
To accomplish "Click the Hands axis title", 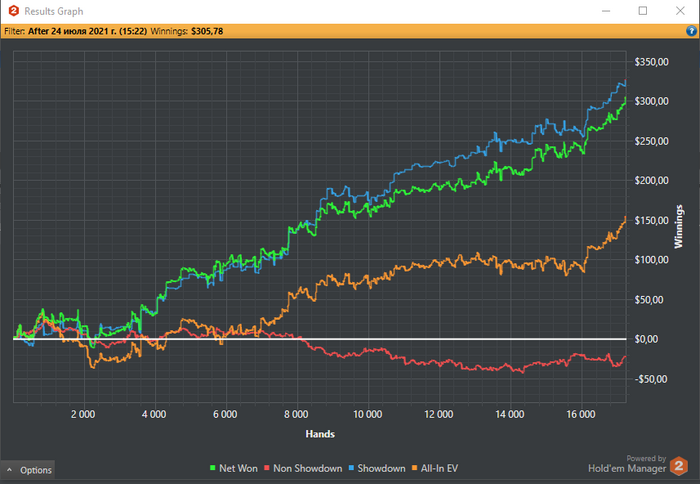I will click(x=320, y=434).
